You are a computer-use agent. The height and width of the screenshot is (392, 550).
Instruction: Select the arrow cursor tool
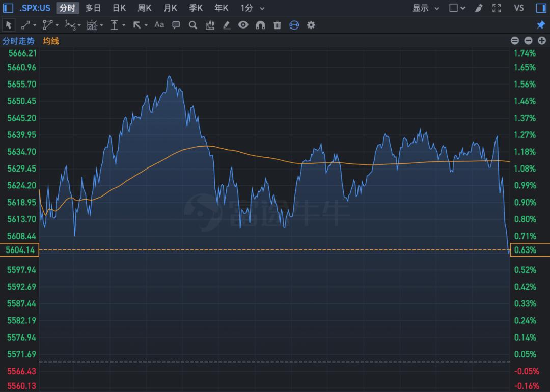click(x=8, y=25)
